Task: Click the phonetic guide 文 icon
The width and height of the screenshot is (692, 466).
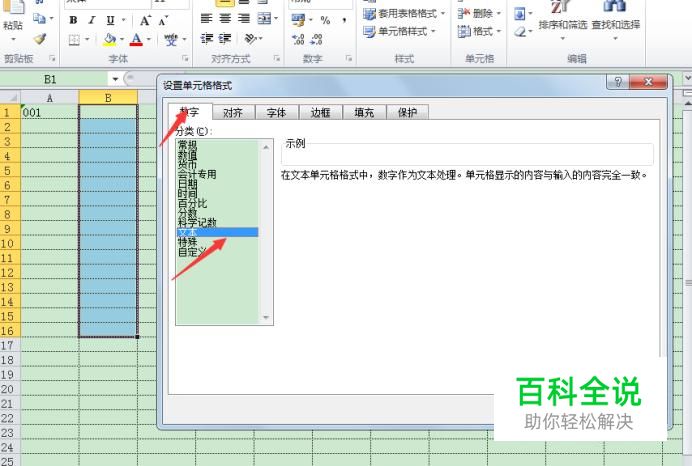Action: tap(171, 40)
